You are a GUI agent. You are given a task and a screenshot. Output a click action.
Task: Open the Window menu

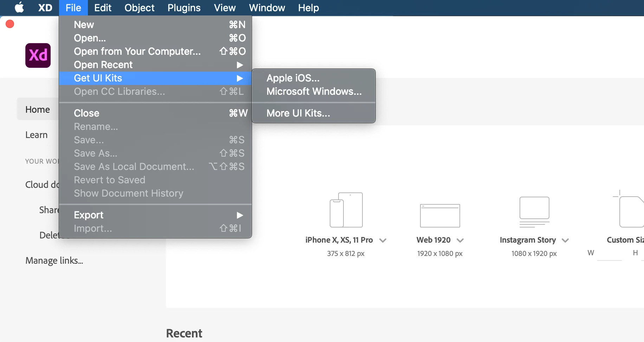click(x=267, y=8)
